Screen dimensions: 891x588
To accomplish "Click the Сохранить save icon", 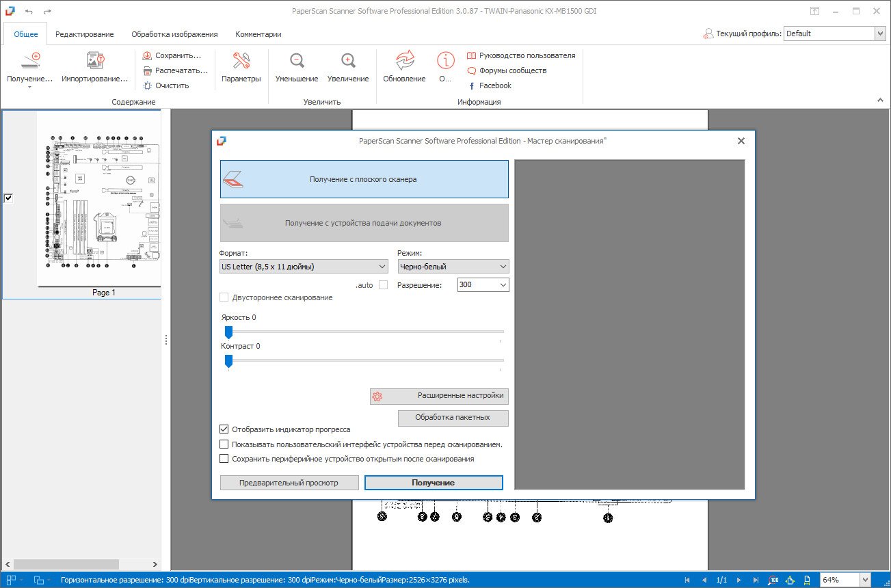I will [x=148, y=55].
